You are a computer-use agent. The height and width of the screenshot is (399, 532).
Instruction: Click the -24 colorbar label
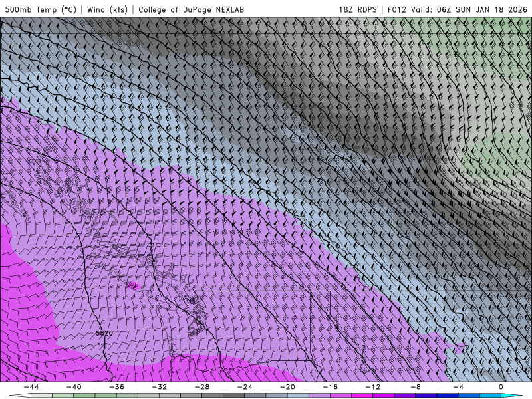pyautogui.click(x=245, y=387)
